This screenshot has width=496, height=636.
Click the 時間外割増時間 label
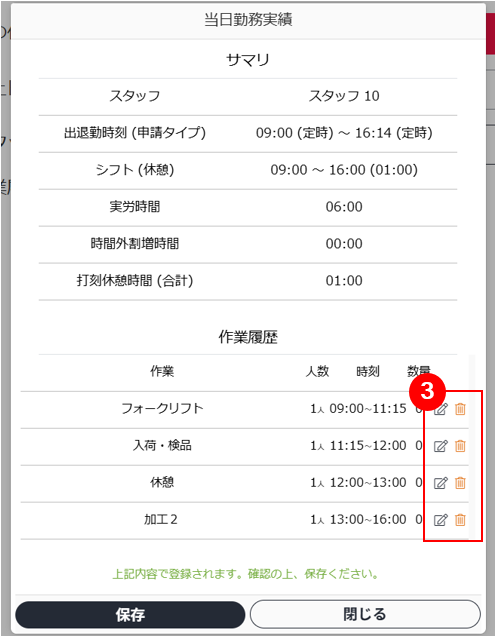pos(135,244)
